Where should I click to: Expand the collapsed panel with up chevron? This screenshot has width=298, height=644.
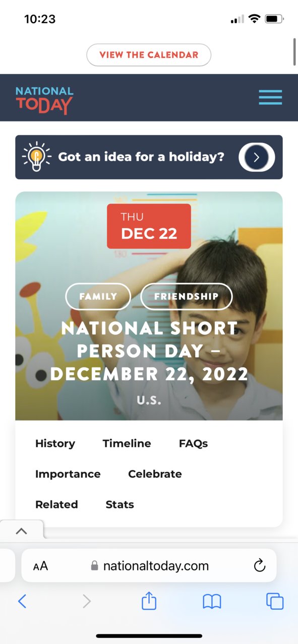22,531
